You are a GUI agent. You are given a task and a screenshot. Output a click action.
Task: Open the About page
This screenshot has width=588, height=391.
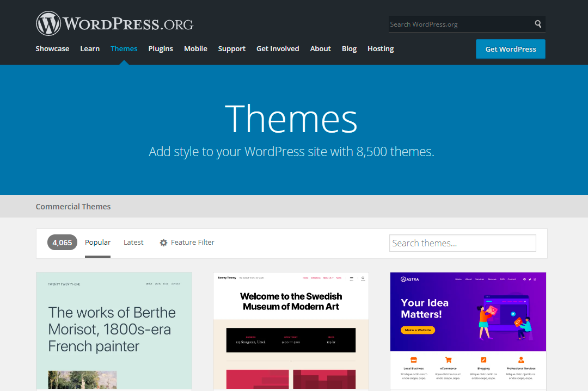(x=320, y=48)
